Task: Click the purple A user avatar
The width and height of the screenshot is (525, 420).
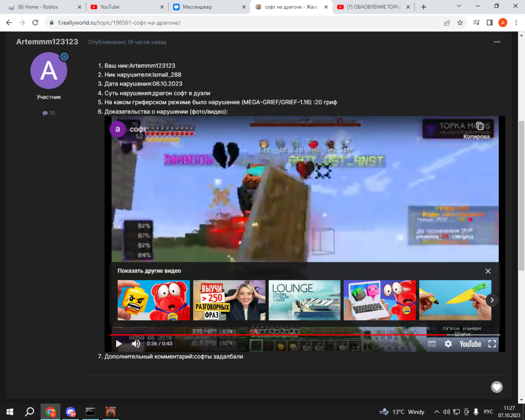Action: click(x=49, y=71)
